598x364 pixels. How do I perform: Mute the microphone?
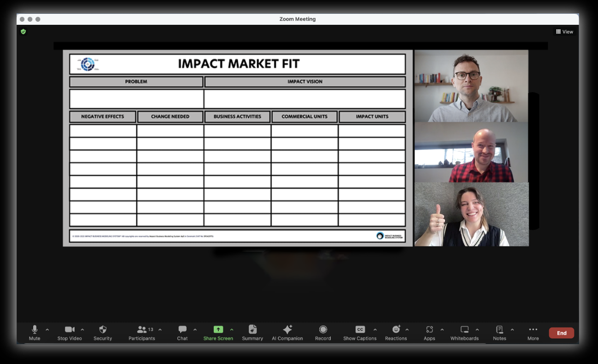[x=35, y=333]
